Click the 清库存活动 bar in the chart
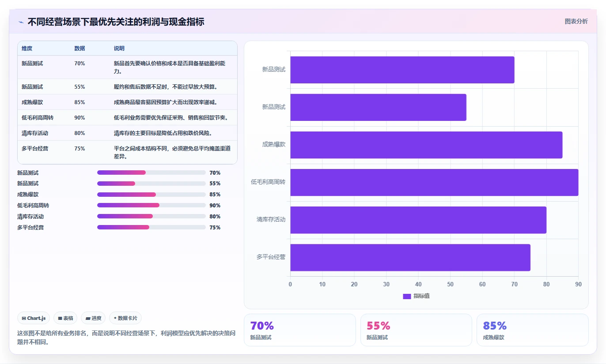 click(418, 220)
